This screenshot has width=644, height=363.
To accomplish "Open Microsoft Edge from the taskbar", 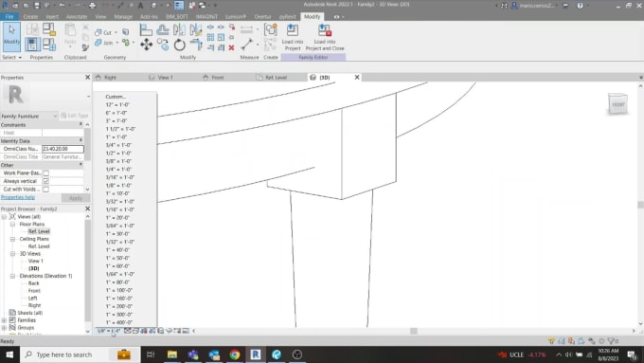I will click(277, 354).
